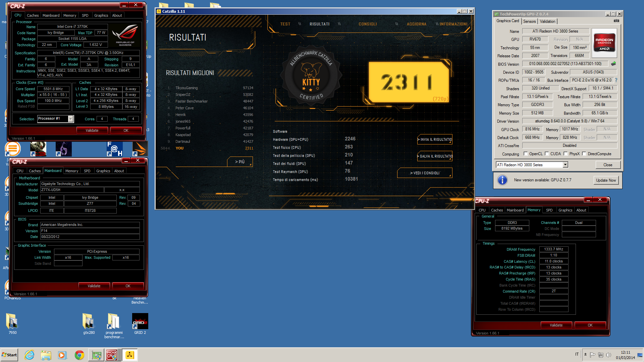The width and height of the screenshot is (644, 362).
Task: Click VEDI I CONSIGLI button
Action: [x=425, y=173]
